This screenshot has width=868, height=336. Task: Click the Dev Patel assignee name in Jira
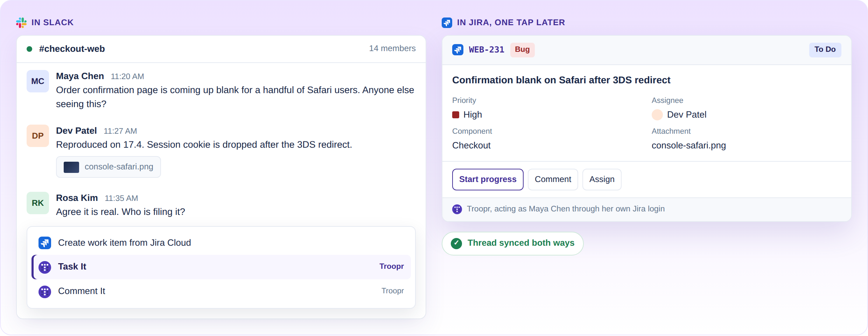coord(687,115)
